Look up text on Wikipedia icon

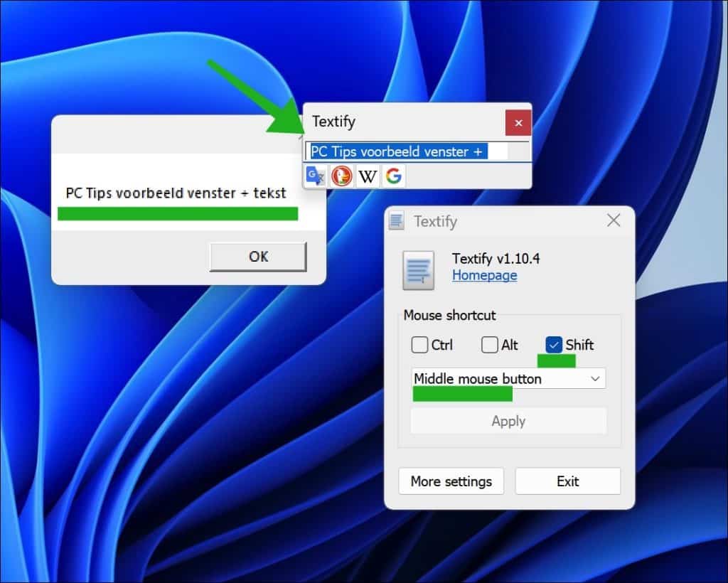point(368,176)
